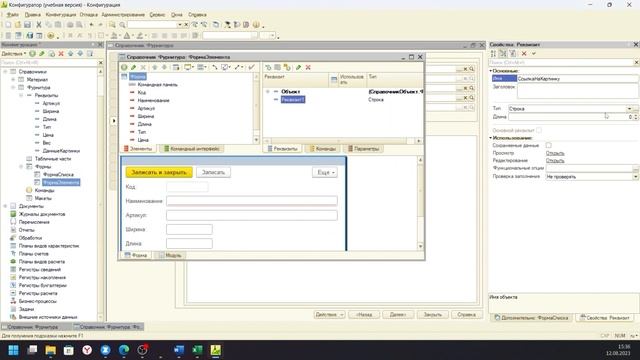
Task: Click pencil edit icon in form elements toolbar
Action: [x=133, y=67]
